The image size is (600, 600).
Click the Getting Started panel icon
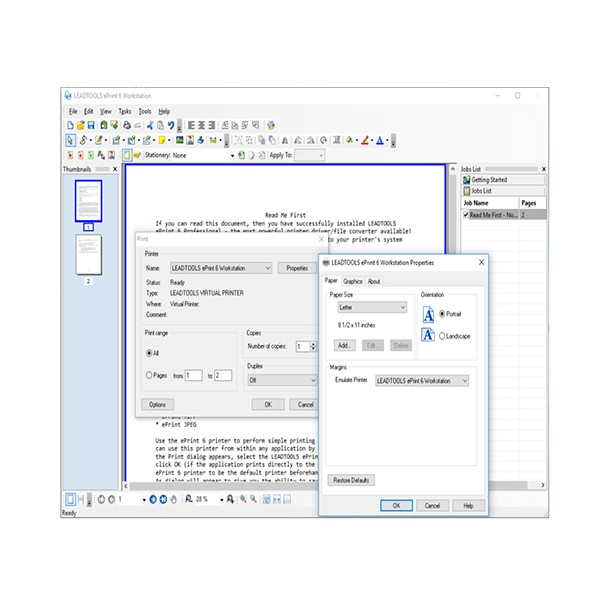466,180
